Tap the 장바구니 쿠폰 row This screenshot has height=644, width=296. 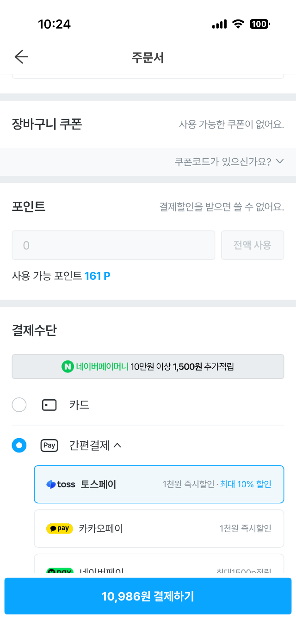pyautogui.click(x=148, y=124)
